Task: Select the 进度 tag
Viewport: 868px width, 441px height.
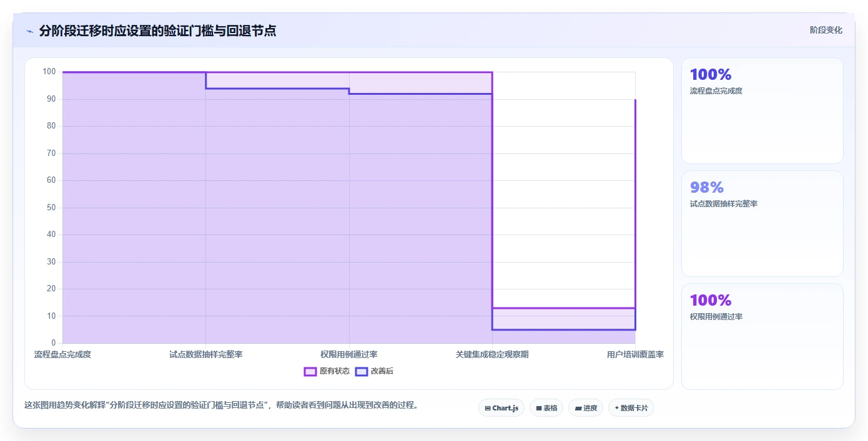Action: click(586, 408)
